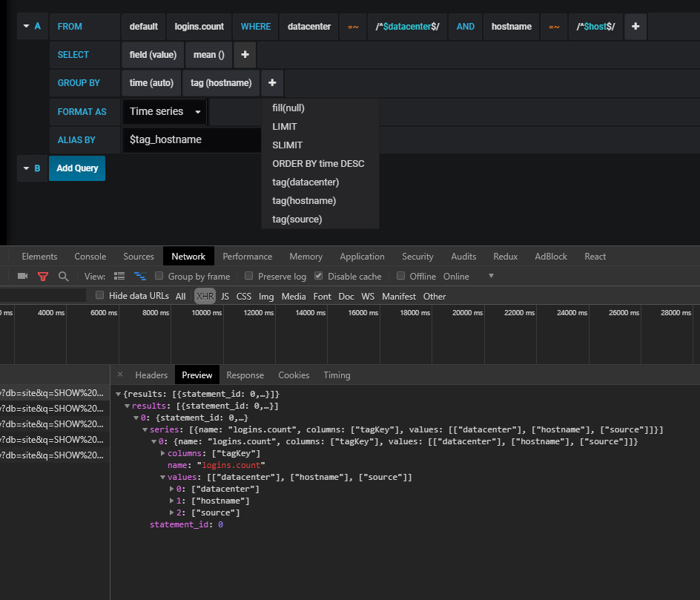Viewport: 700px width, 600px height.
Task: Add a WHERE condition with plus icon
Action: pyautogui.click(x=635, y=26)
